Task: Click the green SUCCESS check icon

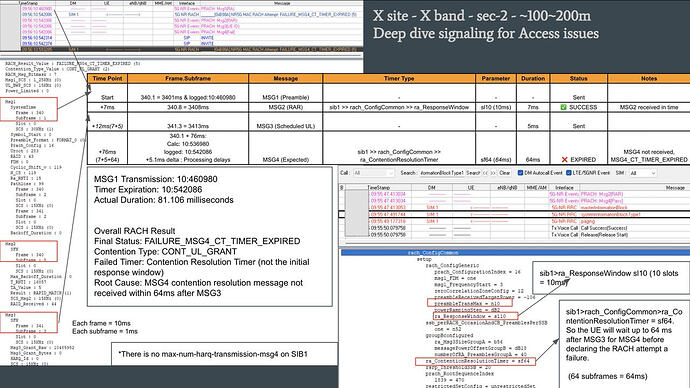Action: coord(563,107)
